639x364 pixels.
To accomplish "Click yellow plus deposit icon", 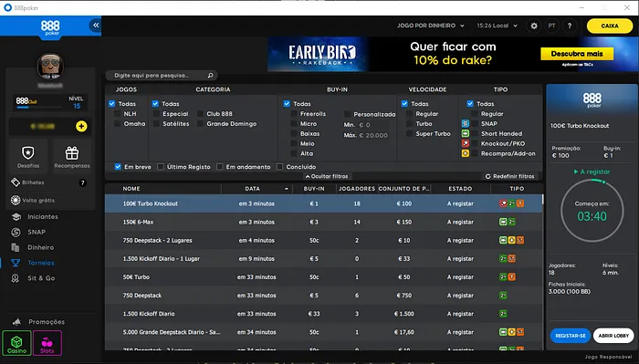I will point(81,126).
